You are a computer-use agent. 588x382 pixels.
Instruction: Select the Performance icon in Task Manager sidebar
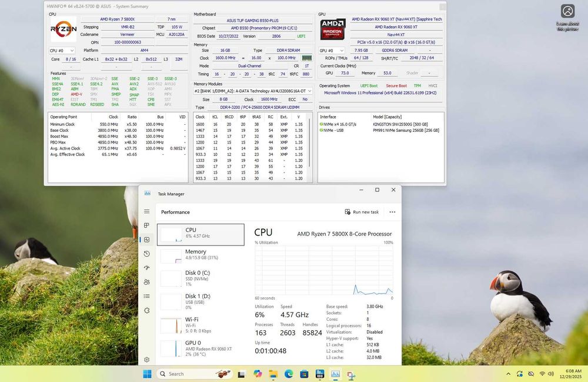146,240
